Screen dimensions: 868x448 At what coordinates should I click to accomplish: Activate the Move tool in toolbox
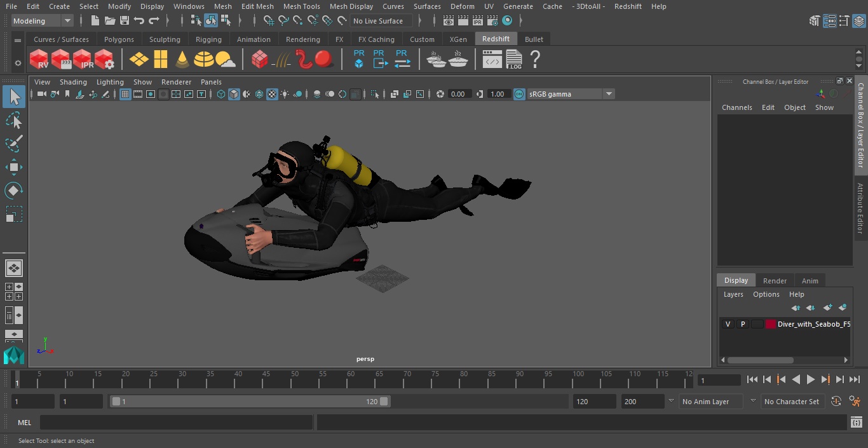[14, 167]
